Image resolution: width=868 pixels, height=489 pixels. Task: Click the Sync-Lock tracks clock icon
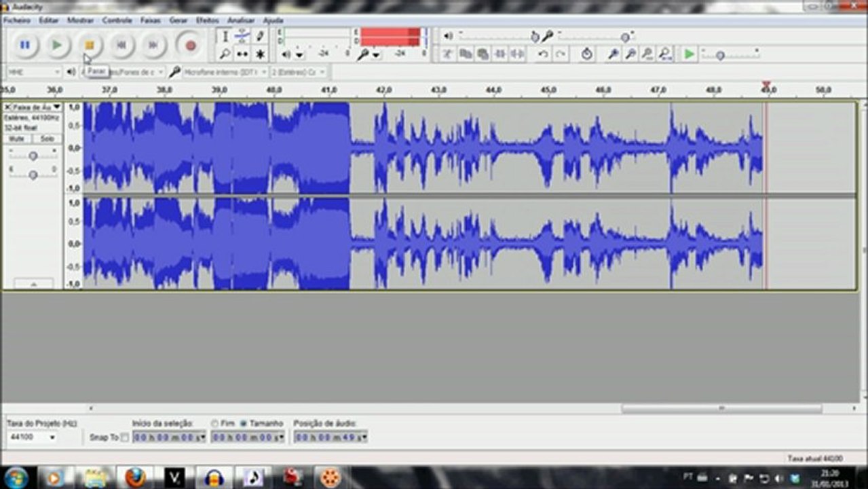coord(587,54)
